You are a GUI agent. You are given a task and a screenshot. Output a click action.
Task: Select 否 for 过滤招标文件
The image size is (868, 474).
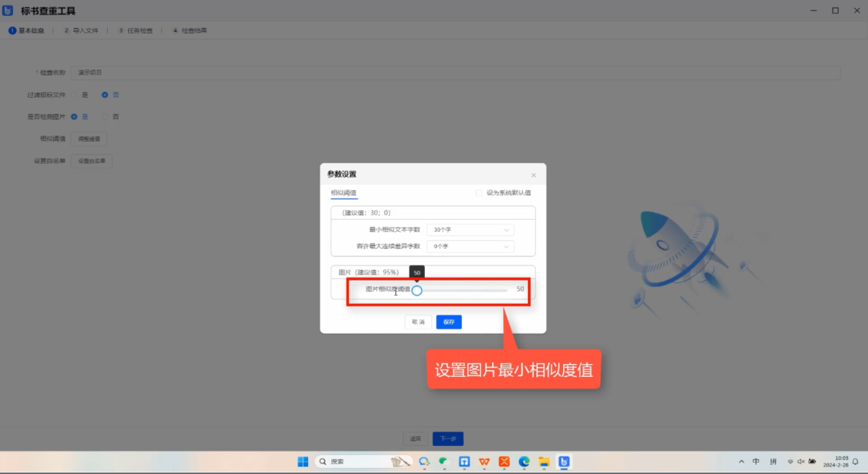(105, 95)
